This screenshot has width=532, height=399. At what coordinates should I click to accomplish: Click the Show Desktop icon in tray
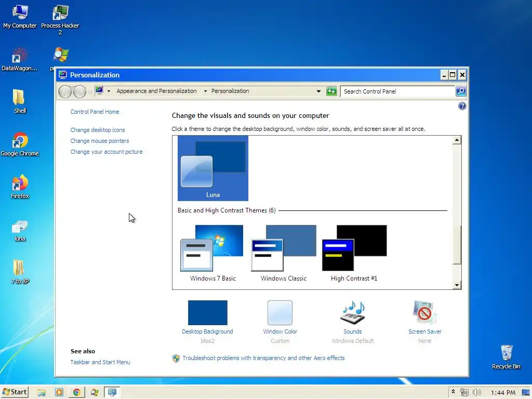pyautogui.click(x=526, y=393)
